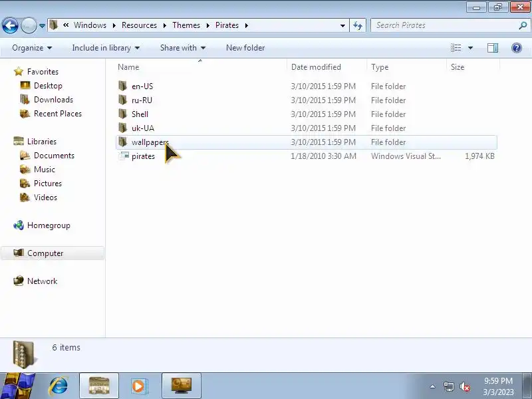Toggle the preview pane button
Screen dimensions: 532x399
(x=493, y=48)
